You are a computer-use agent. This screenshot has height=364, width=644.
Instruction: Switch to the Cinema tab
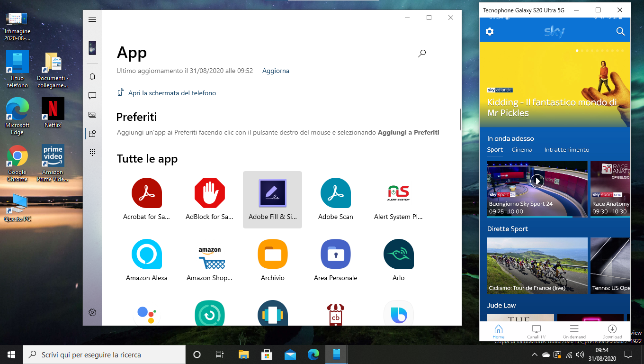tap(522, 150)
